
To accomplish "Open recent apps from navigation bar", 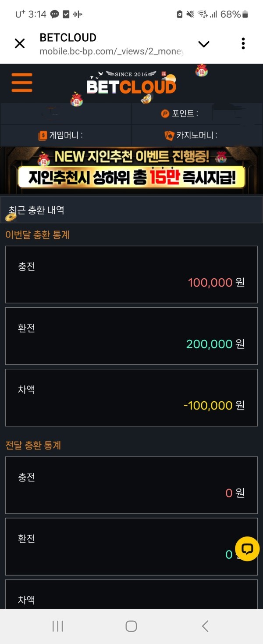I will click(x=57, y=626).
